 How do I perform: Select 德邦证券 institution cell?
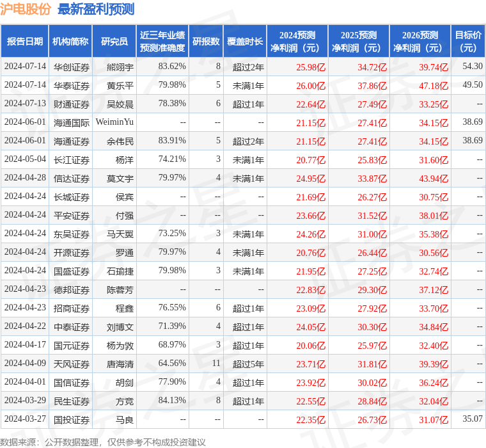72,290
